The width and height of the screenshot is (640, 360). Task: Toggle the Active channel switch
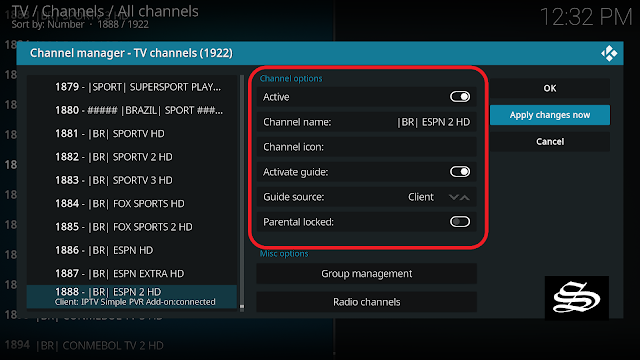point(460,97)
